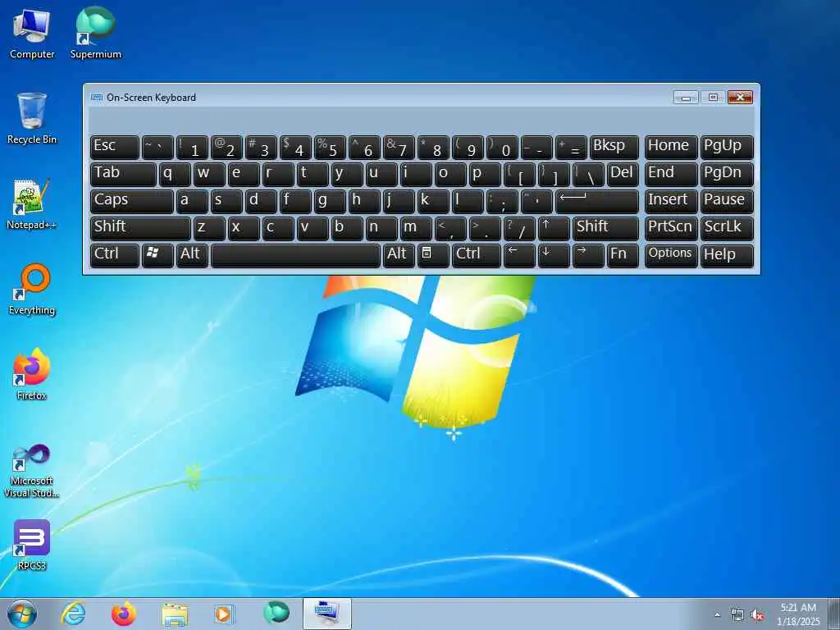The height and width of the screenshot is (630, 840).
Task: Click the g letter key
Action: point(330,202)
